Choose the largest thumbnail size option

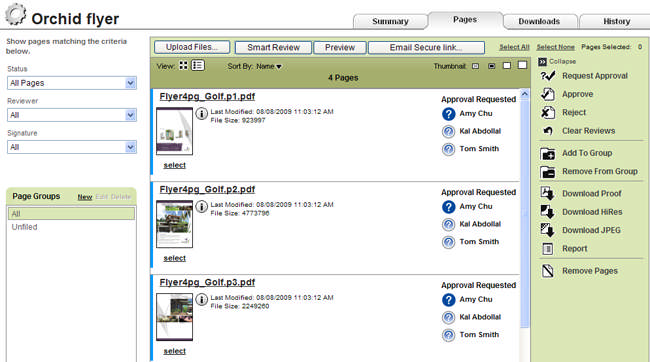tap(522, 65)
